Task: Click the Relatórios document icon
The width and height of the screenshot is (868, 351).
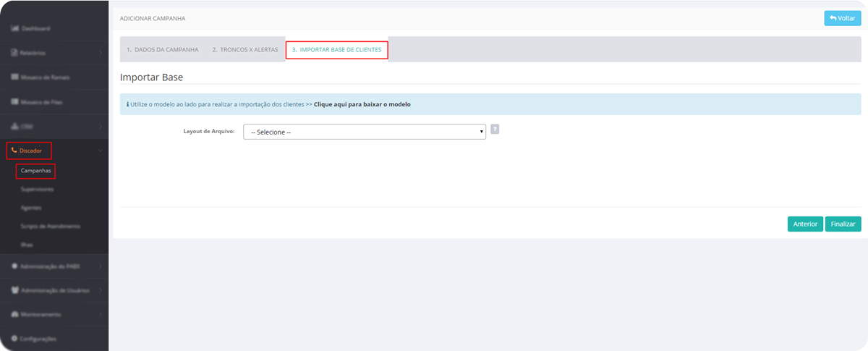Action: tap(14, 54)
